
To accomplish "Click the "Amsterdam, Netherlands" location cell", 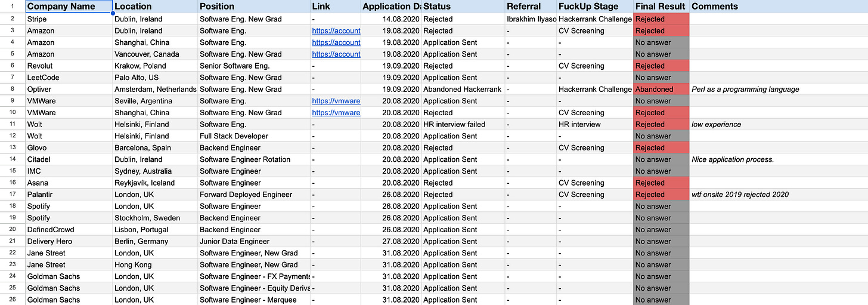I will click(155, 90).
